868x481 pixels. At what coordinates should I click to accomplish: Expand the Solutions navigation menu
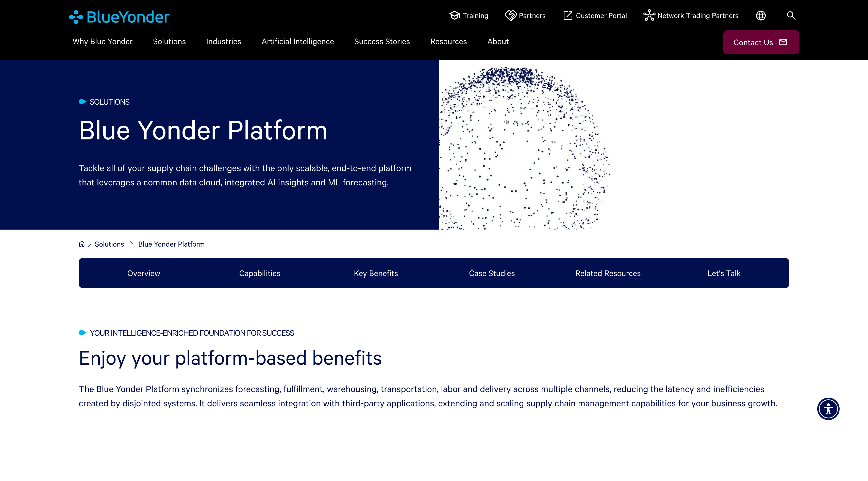click(x=169, y=41)
